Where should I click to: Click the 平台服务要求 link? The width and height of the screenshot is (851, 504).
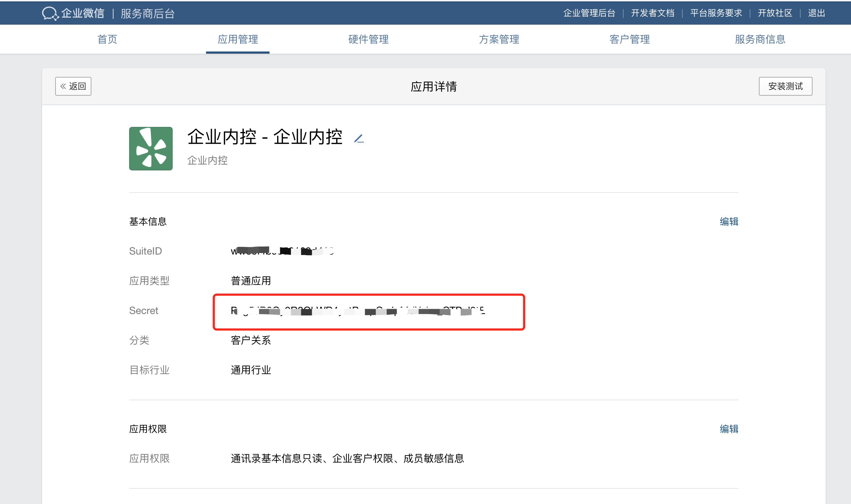click(716, 13)
